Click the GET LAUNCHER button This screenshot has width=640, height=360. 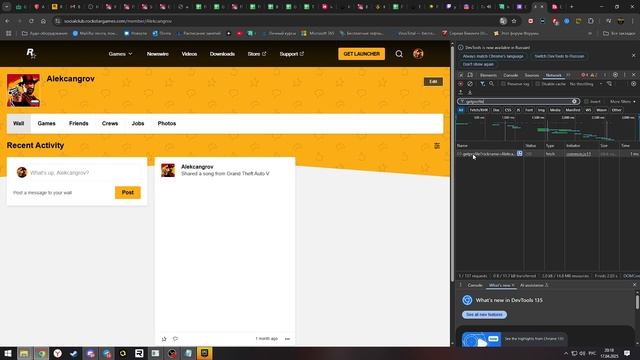click(x=361, y=54)
